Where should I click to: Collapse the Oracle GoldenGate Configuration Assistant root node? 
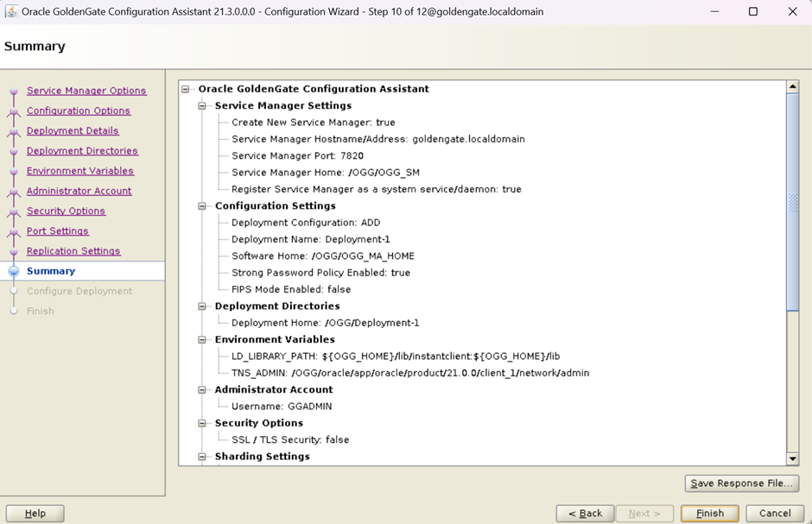tap(186, 89)
